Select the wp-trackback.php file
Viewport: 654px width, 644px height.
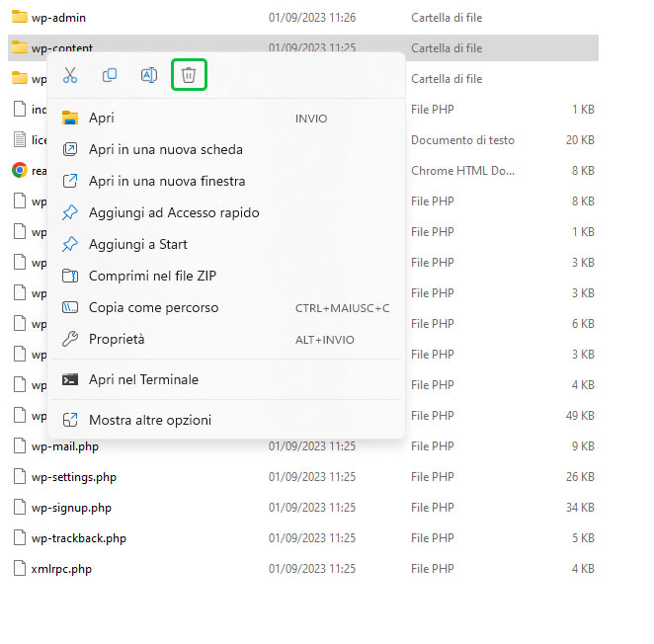coord(78,538)
